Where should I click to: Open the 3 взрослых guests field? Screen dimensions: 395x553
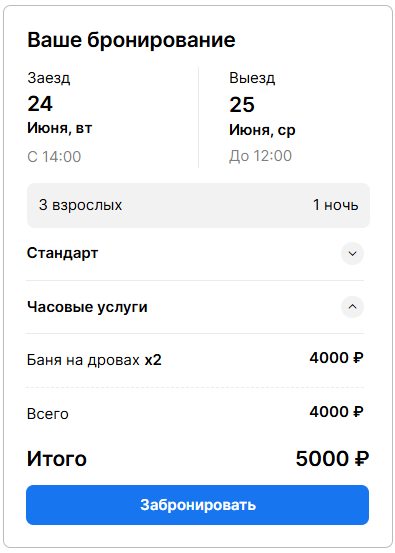point(80,205)
